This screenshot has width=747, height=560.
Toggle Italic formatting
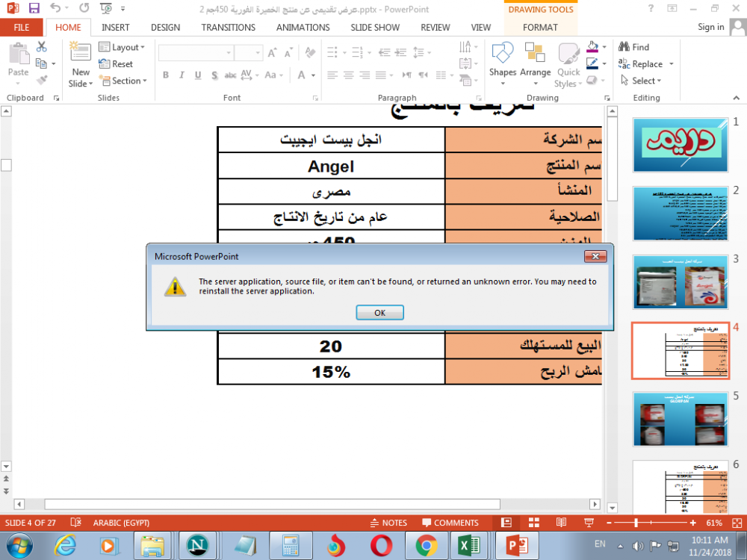182,75
